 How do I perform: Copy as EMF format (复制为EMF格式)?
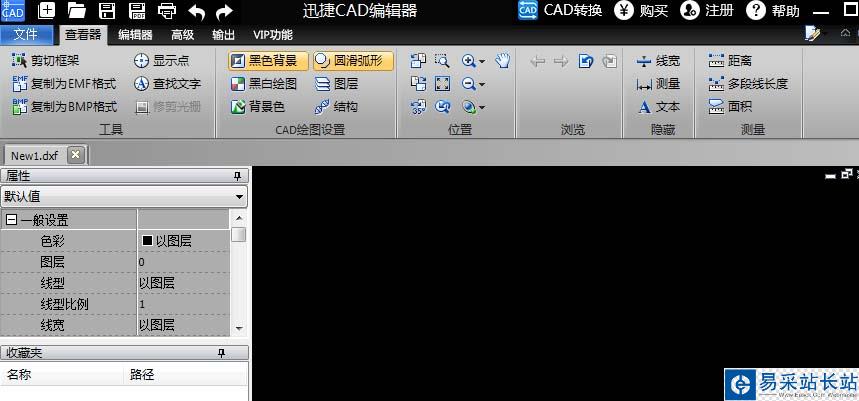(64, 84)
